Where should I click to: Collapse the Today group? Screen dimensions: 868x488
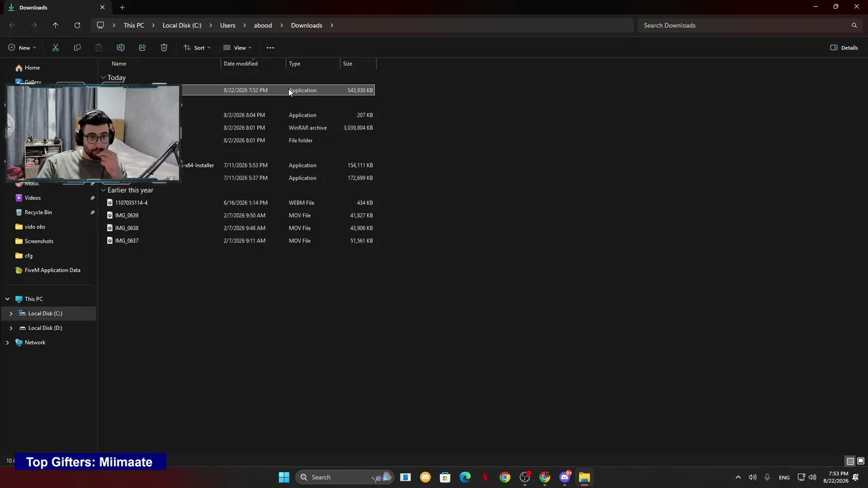click(103, 78)
